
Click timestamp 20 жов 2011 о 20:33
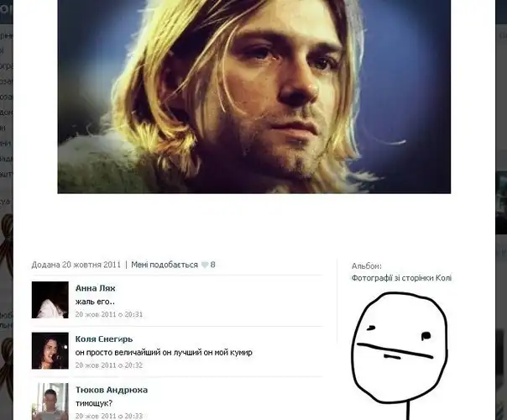109,416
